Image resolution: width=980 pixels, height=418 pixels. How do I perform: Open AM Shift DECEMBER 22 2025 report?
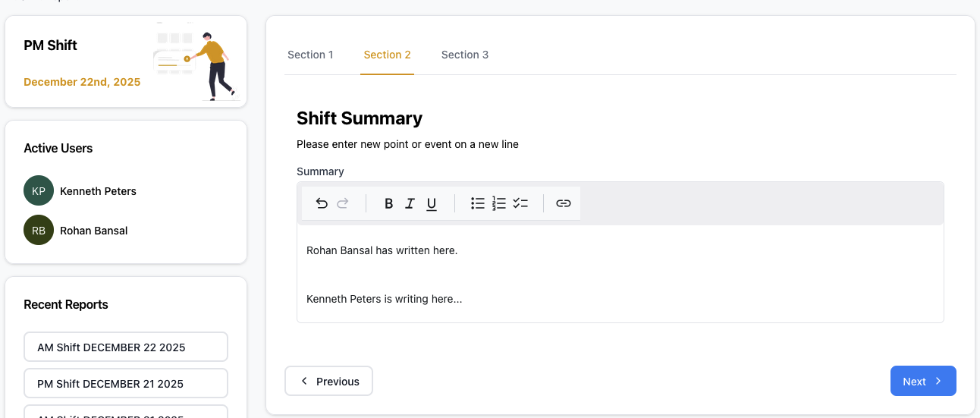(126, 347)
